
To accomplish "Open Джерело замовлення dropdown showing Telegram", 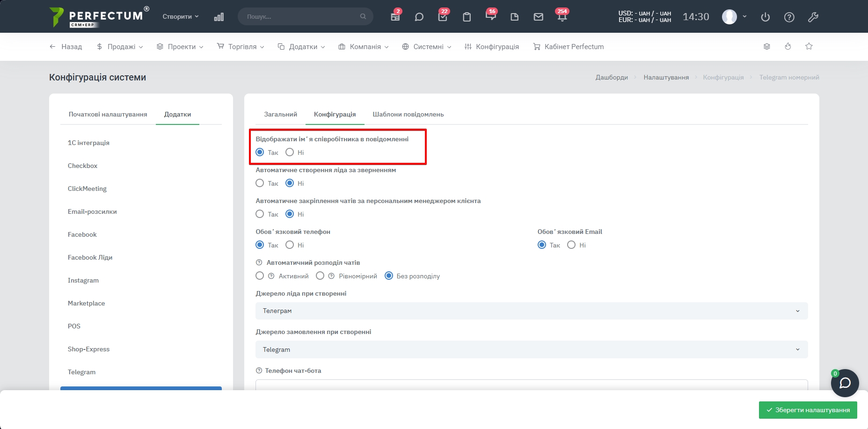I will coord(532,349).
